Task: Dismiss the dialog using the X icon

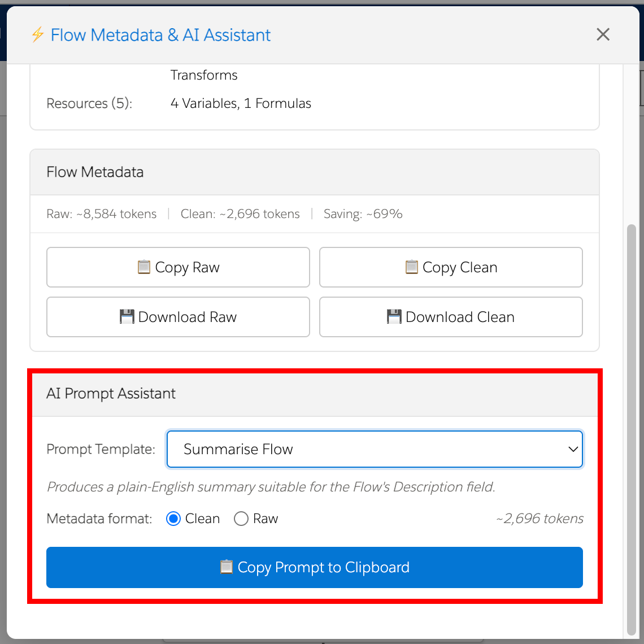Action: click(603, 34)
